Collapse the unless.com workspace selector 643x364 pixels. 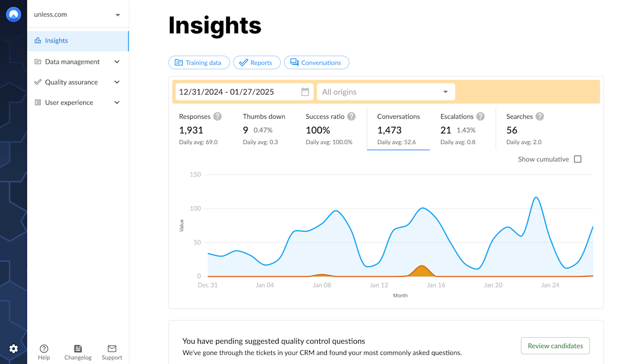pyautogui.click(x=117, y=14)
